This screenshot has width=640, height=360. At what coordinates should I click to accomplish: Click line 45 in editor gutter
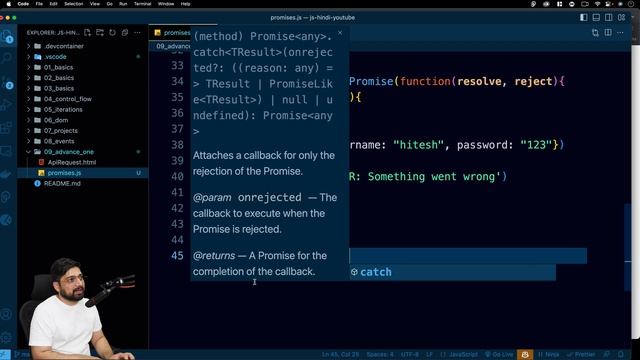click(177, 256)
